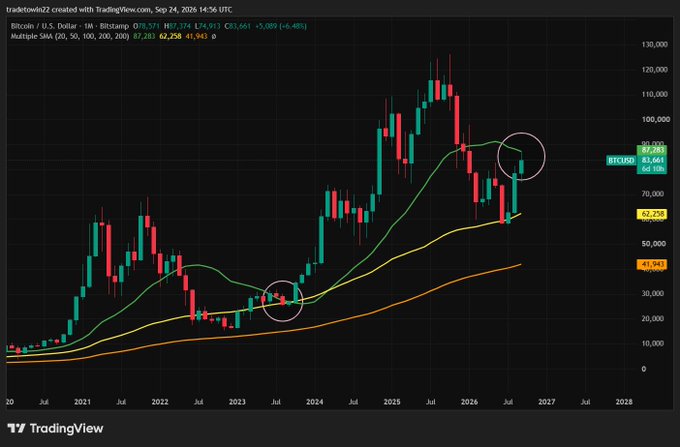This screenshot has width=680, height=447.
Task: Click the BTCUSD price tag on the axis
Action: (621, 160)
